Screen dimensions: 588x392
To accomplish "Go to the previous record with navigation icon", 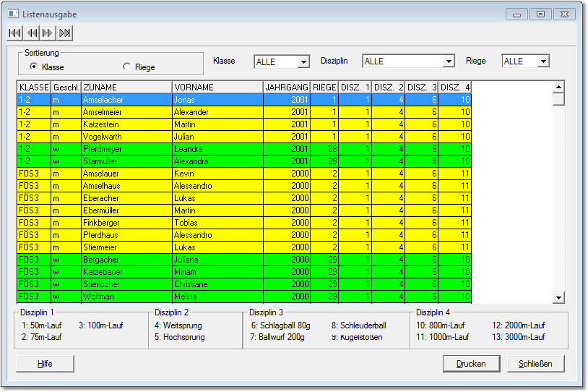I will (x=32, y=33).
